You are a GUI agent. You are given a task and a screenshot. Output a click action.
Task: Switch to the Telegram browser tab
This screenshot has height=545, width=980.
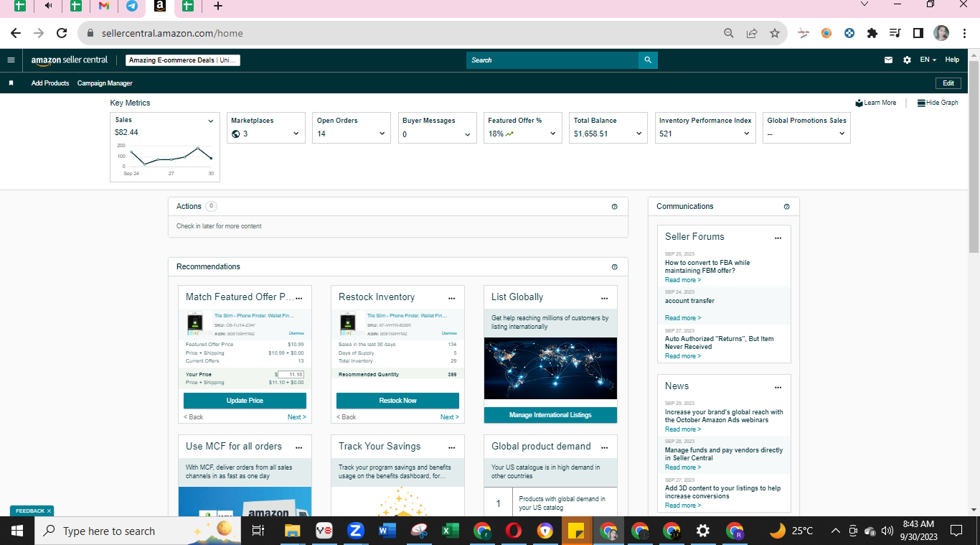132,6
